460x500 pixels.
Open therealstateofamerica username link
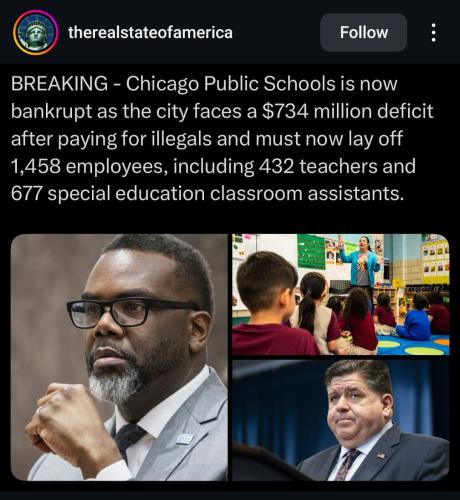(150, 33)
